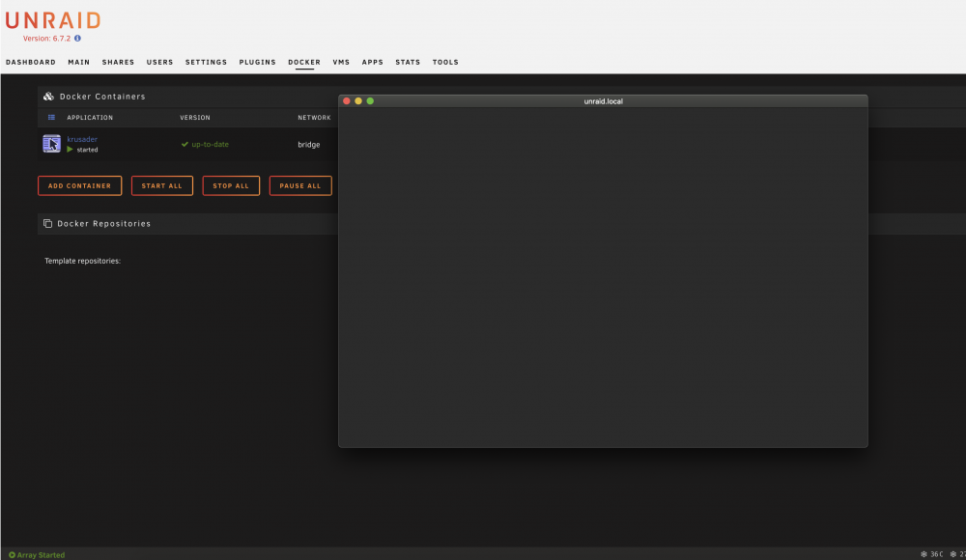Switch to the Apps tab
Screen dimensions: 966x560
click(373, 62)
